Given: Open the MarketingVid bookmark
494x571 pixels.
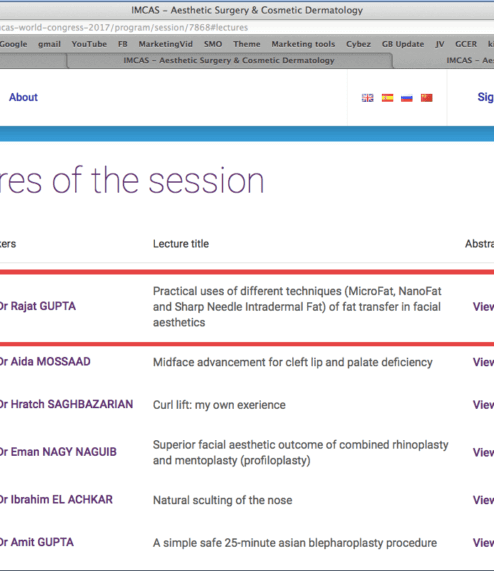Looking at the screenshot, I should coord(166,44).
